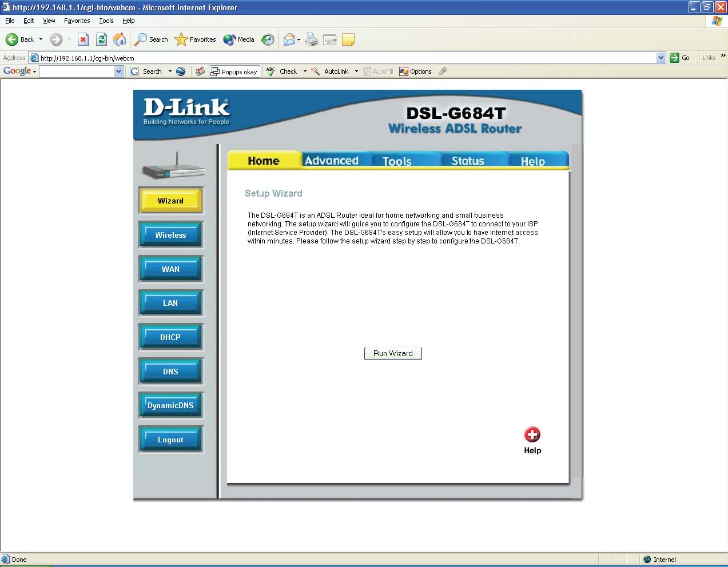Open the DHCP settings button
Screen dimensions: 728x567
tap(170, 337)
